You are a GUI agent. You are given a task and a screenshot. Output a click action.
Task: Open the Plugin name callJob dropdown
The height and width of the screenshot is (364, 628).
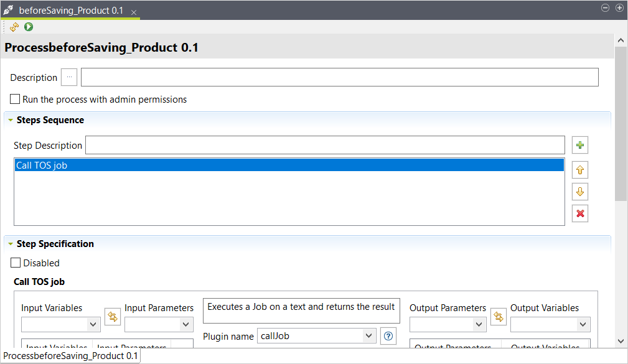coord(316,336)
